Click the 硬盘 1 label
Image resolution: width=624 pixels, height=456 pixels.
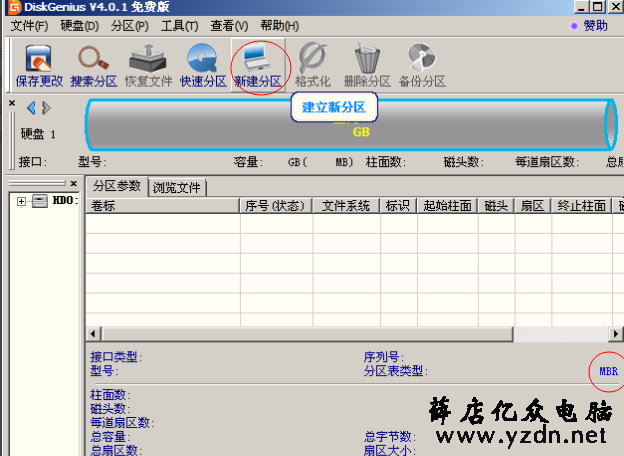tap(38, 134)
